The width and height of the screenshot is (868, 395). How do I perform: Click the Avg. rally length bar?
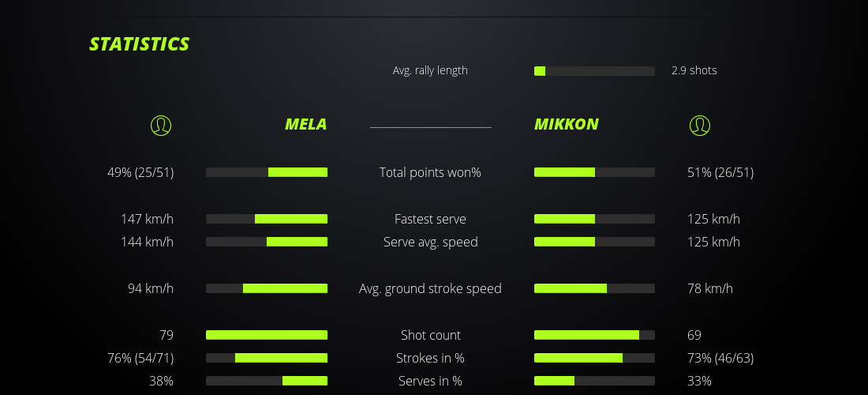[594, 71]
